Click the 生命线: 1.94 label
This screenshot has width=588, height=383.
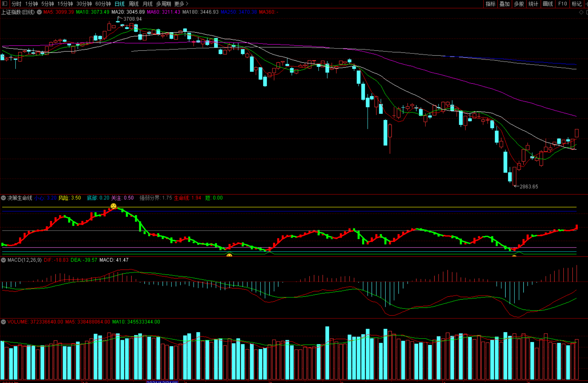tap(188, 198)
